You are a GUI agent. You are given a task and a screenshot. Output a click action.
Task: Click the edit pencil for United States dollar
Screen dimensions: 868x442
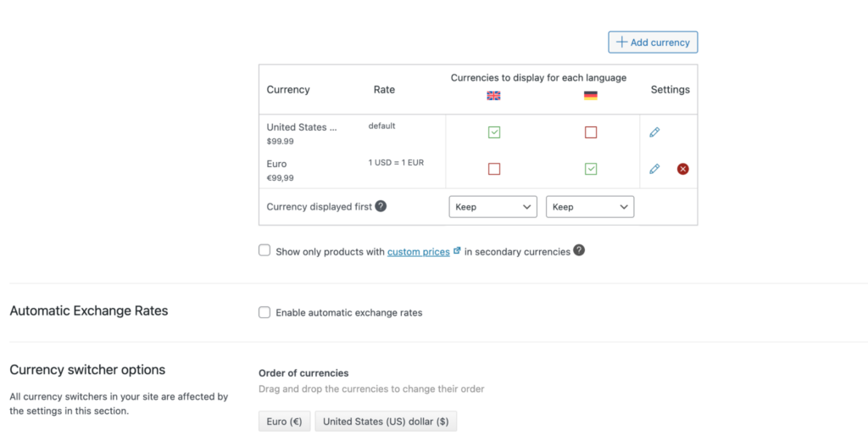pyautogui.click(x=654, y=132)
